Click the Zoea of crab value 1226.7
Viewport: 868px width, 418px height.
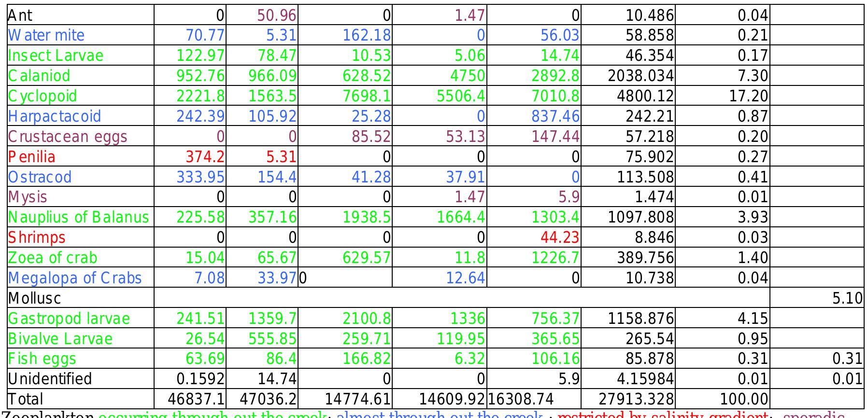(555, 258)
